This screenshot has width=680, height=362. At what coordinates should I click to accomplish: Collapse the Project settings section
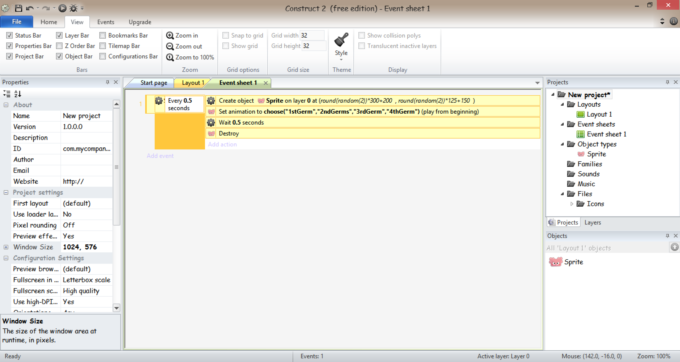click(6, 192)
